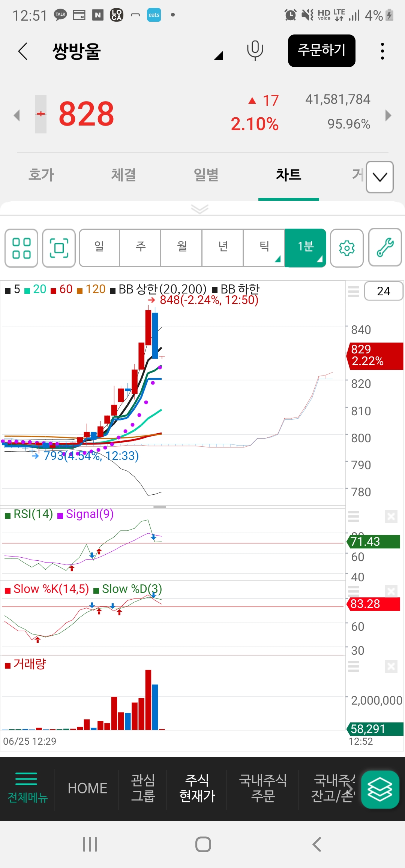The image size is (405, 868).
Task: Tap the Signal(9) indicator label
Action: (90, 514)
